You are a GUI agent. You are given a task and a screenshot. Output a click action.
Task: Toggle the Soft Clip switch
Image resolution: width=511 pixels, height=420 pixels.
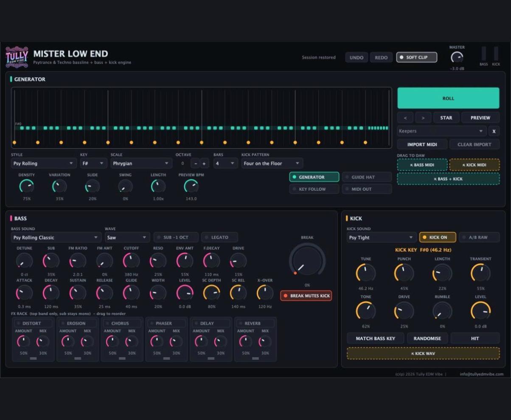(x=417, y=57)
